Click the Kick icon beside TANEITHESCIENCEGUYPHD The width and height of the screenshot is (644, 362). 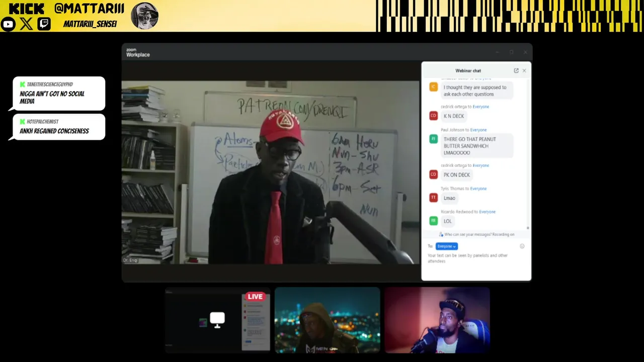point(23,84)
